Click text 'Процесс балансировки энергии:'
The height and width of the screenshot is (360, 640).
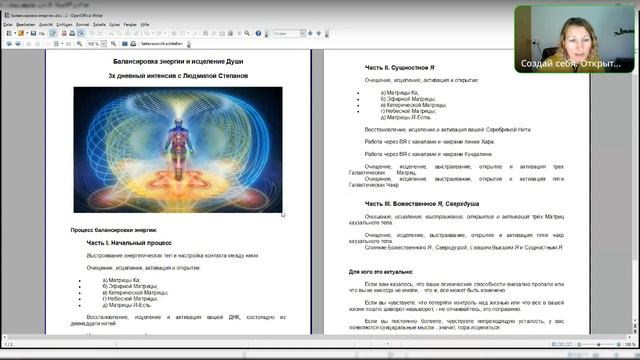coord(114,230)
